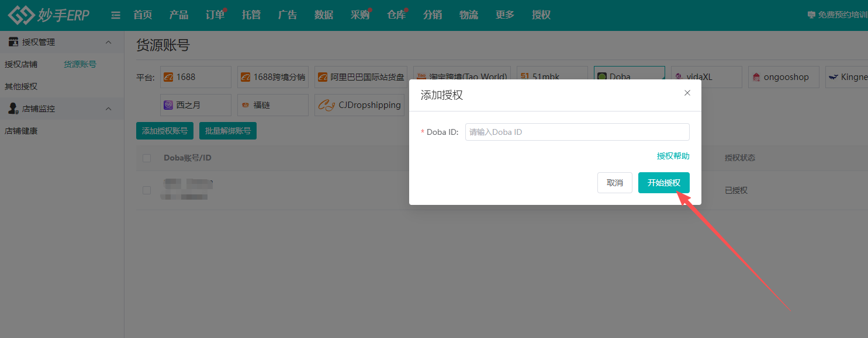Viewport: 868px width, 338px height.
Task: Open the 采购 menu
Action: pyautogui.click(x=360, y=15)
